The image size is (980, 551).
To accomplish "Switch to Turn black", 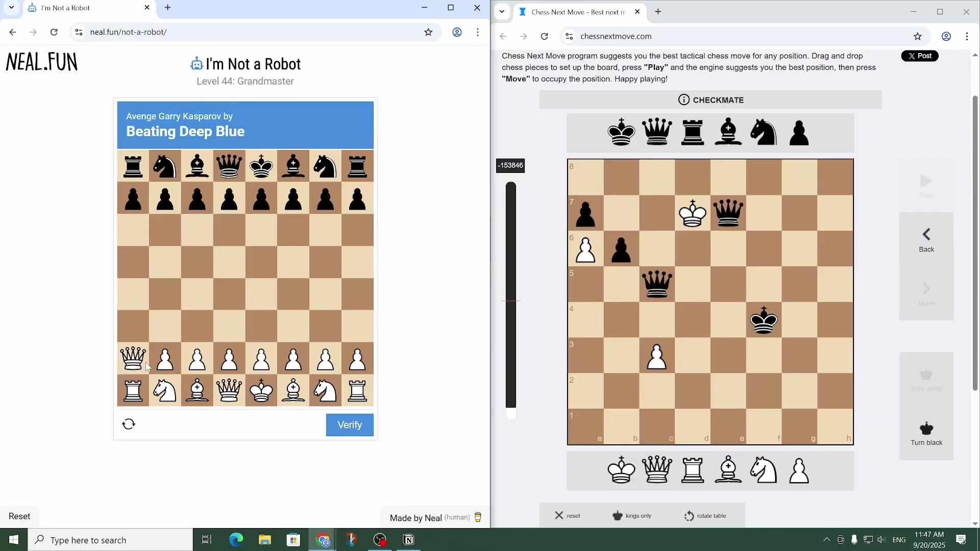I will click(x=926, y=434).
